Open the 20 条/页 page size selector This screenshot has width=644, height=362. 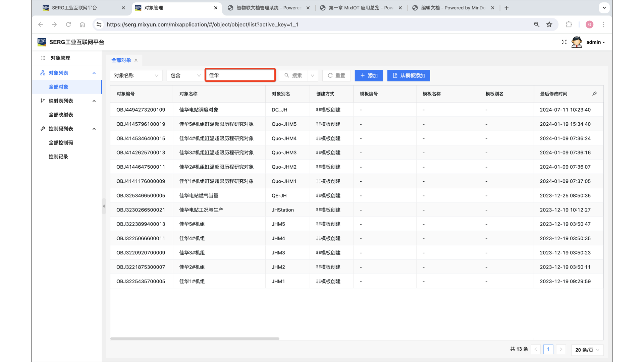point(587,350)
